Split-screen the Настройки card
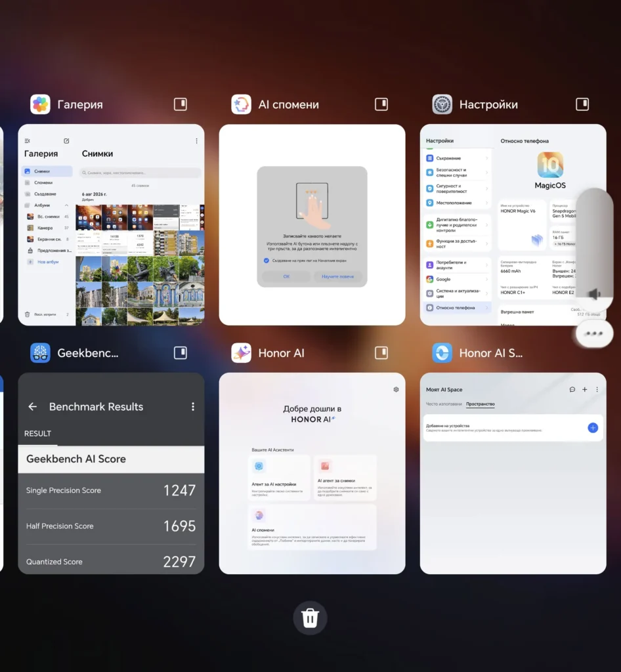Screen dimensions: 621x672 pos(582,104)
